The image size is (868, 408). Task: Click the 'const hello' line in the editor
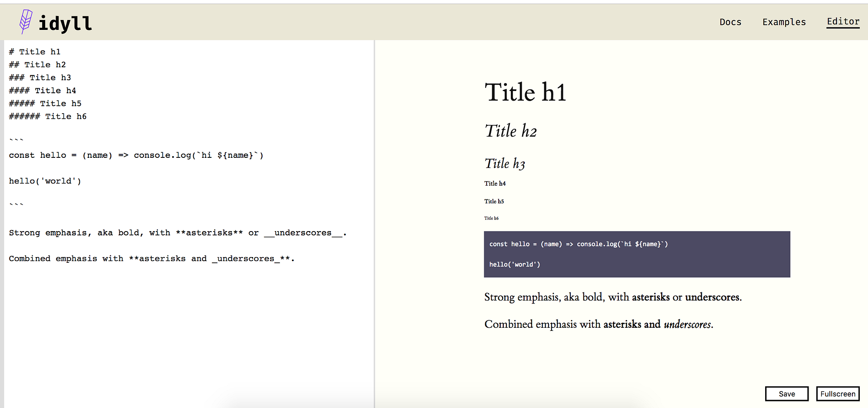tap(136, 155)
